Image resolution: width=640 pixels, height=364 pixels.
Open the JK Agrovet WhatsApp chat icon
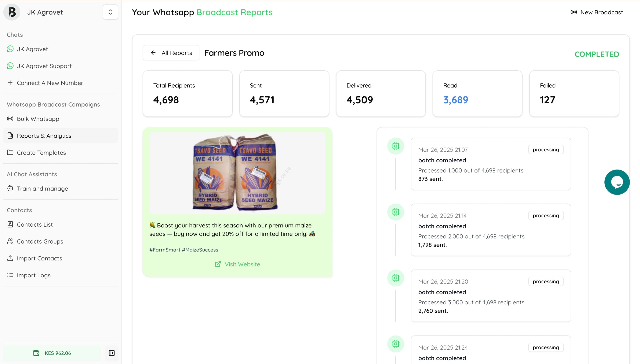[x=10, y=49]
